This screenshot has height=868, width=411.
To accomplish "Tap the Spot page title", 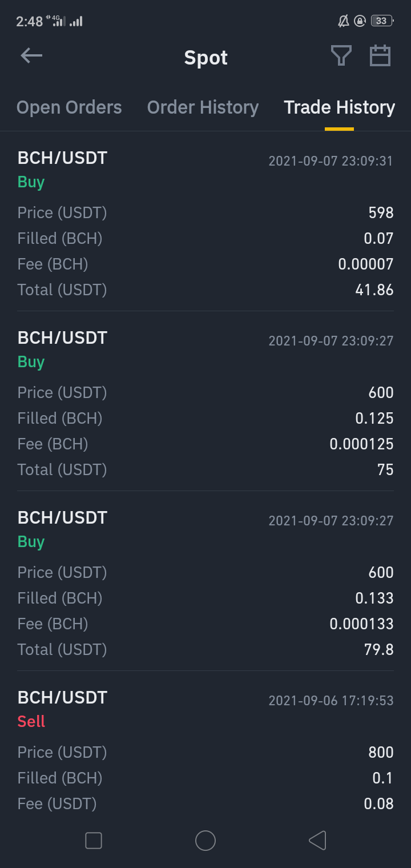I will [x=206, y=58].
